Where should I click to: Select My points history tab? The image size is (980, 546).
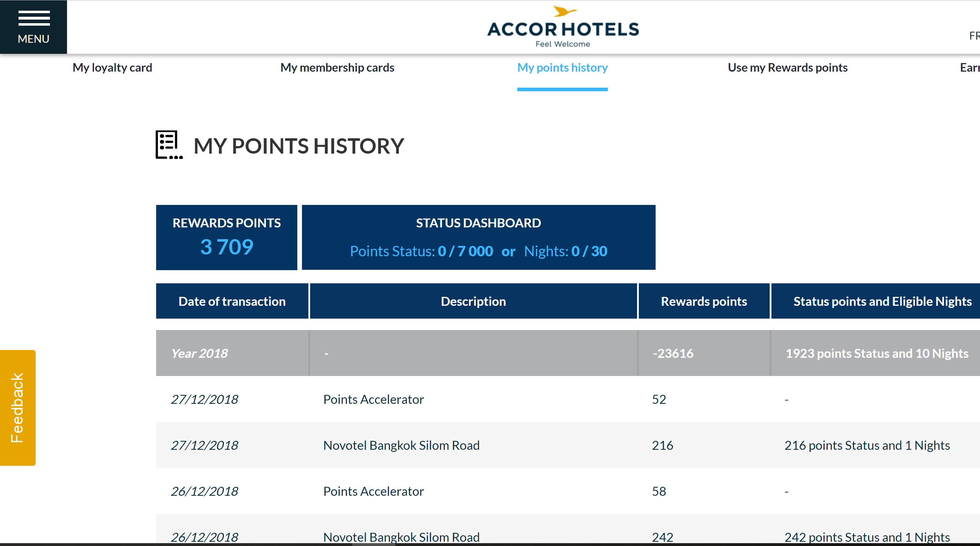[x=562, y=68]
